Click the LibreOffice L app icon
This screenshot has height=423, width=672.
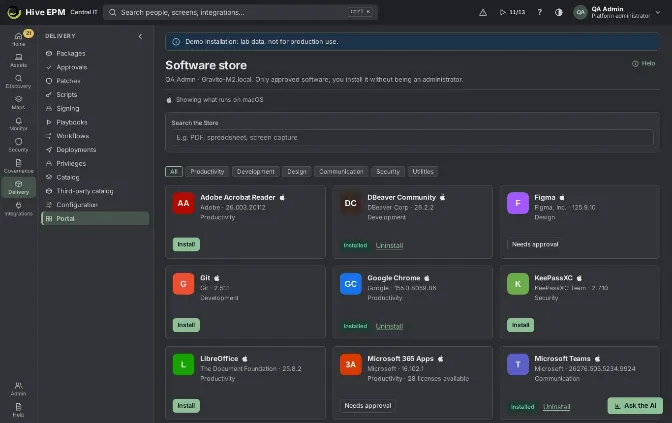tap(183, 364)
